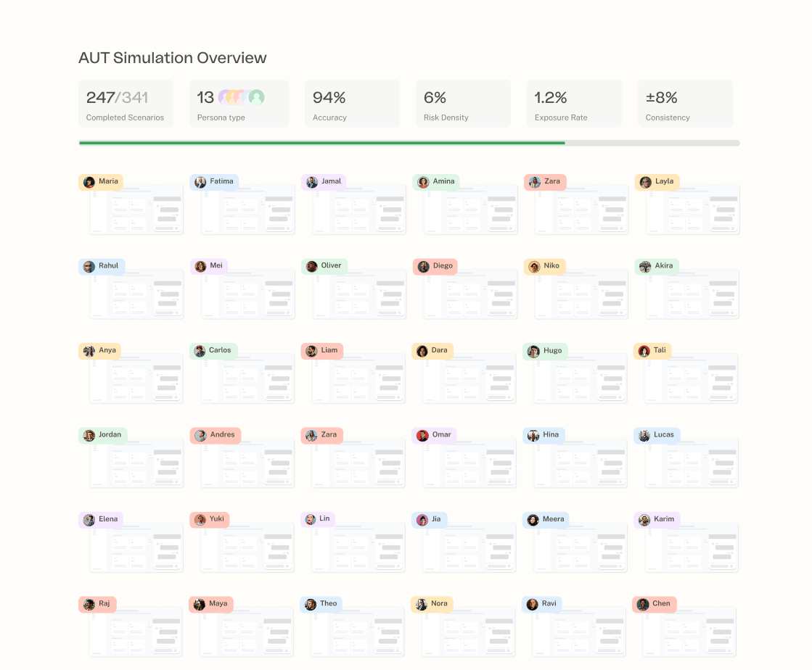
Task: Click the Exposure Rate 1.2% card
Action: 574,104
